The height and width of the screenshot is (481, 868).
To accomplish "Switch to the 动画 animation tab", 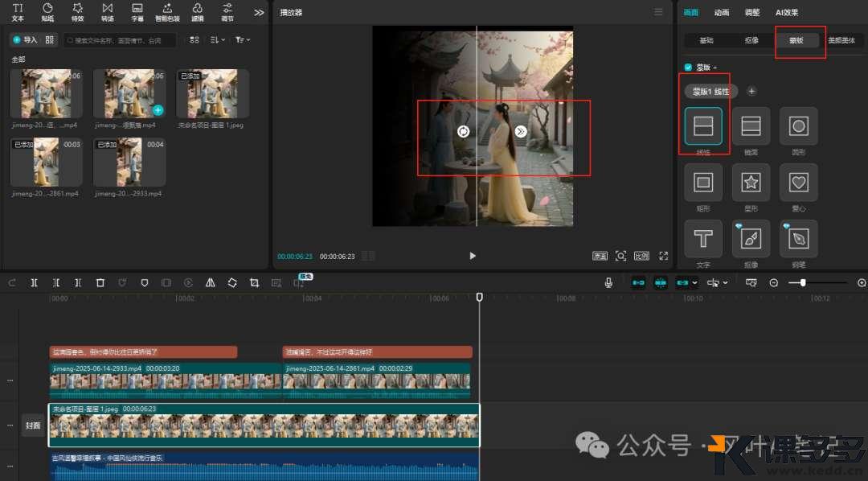I will coord(722,12).
